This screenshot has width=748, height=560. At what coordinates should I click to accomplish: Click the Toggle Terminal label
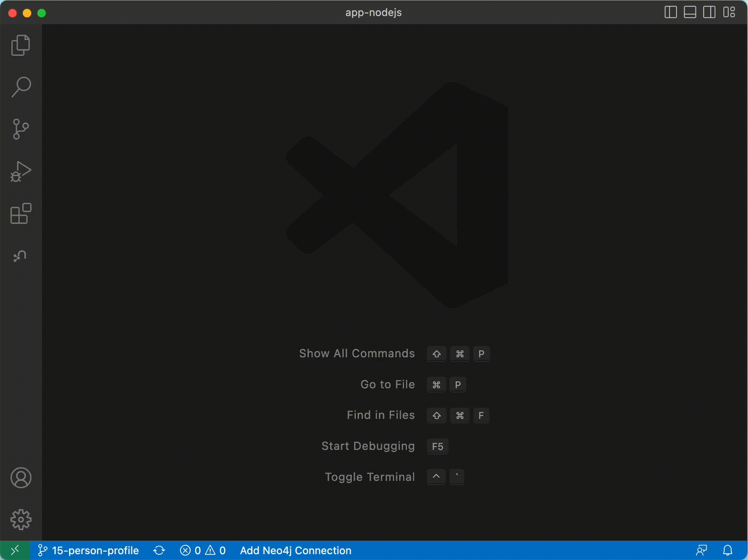370,477
